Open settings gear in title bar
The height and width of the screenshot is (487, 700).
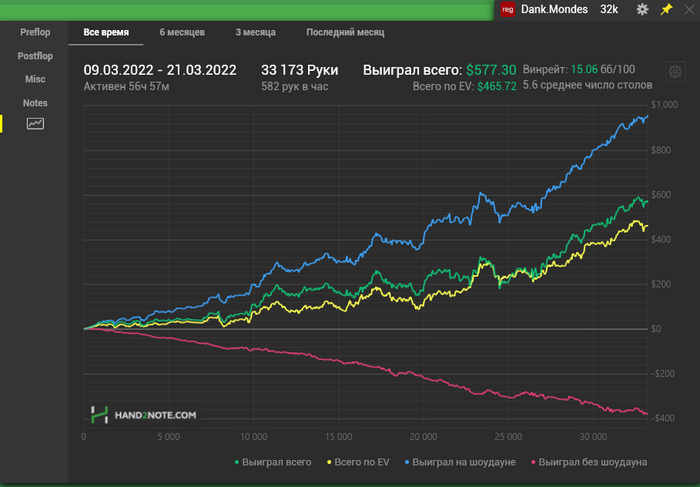pos(642,9)
